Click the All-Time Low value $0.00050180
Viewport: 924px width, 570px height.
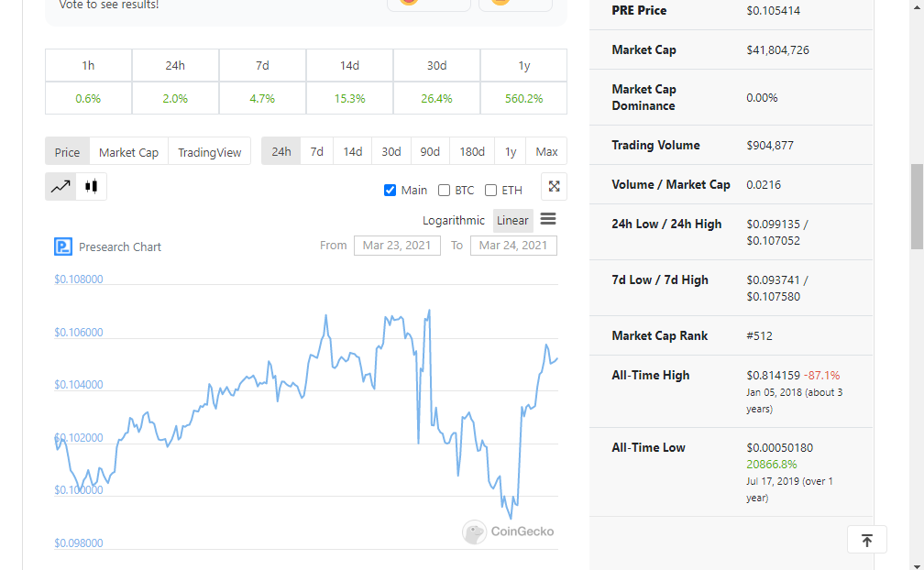coord(779,447)
